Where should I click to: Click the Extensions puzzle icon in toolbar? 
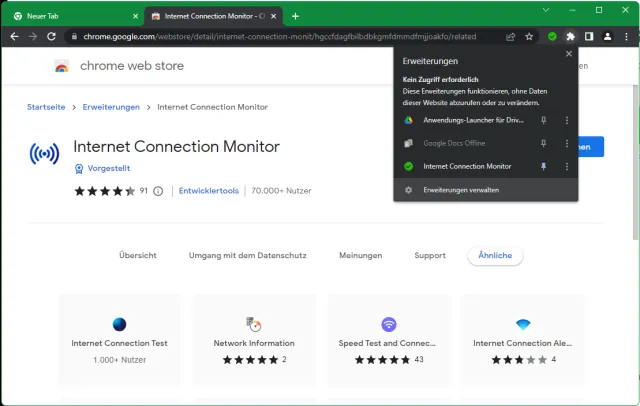pos(570,36)
